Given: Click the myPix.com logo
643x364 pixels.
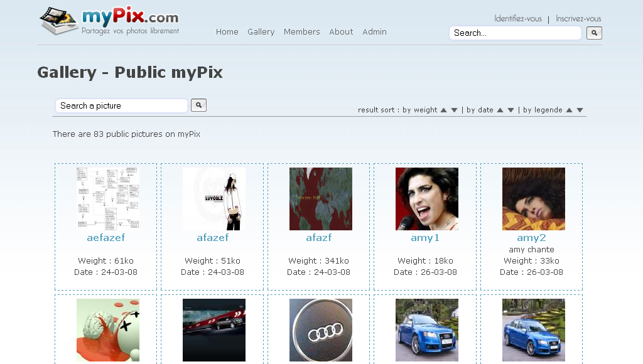Looking at the screenshot, I should coord(109,21).
